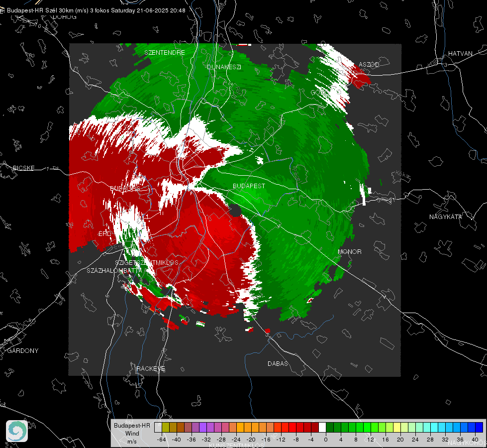Viewport: 487px width, 448px height.
Task: Click the -36 legend value
Action: (192, 440)
